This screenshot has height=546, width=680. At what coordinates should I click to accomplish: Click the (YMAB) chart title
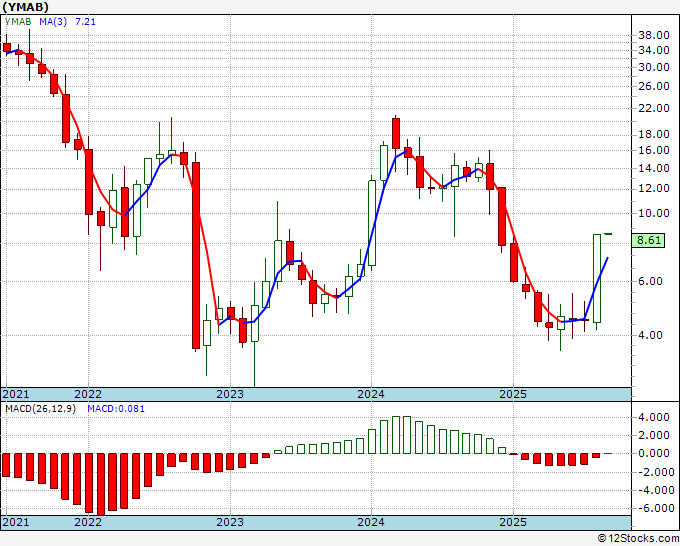[x=26, y=7]
